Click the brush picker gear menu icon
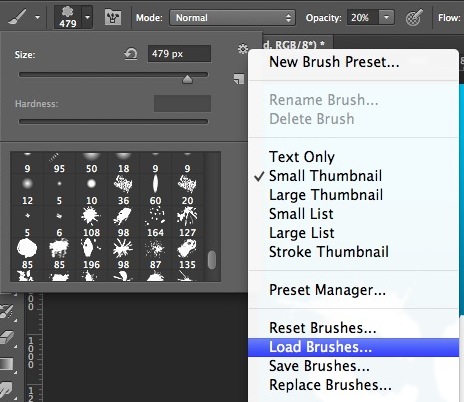Screen dimensions: 464x402 pyautogui.click(x=243, y=49)
